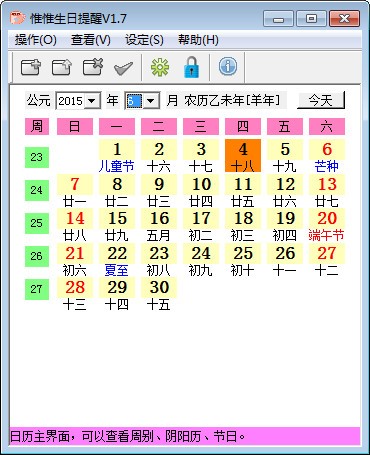This screenshot has height=455, width=370.
Task: Select Sunday date 7 廿一
Action: (x=75, y=191)
